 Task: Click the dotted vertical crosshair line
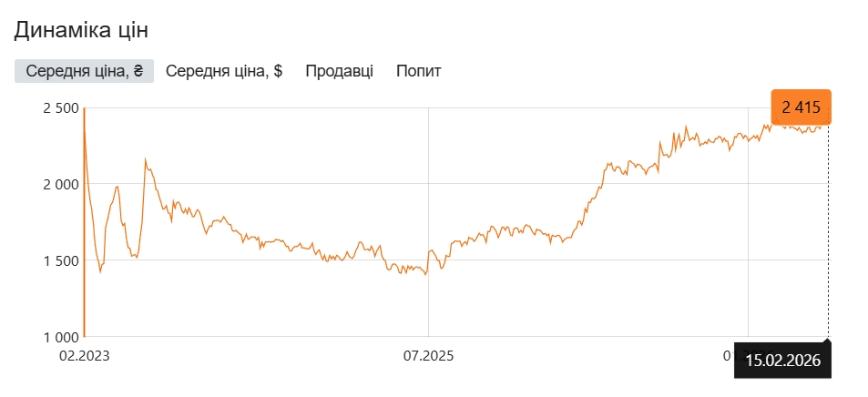828,228
